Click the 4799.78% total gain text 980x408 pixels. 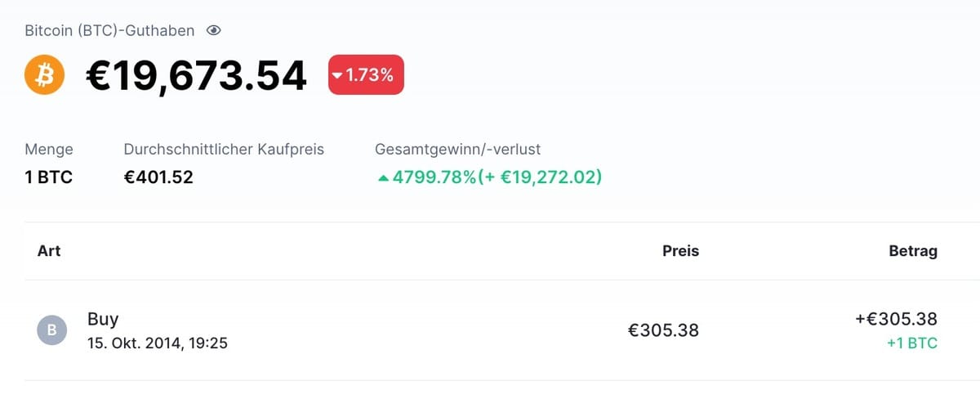coord(434,177)
